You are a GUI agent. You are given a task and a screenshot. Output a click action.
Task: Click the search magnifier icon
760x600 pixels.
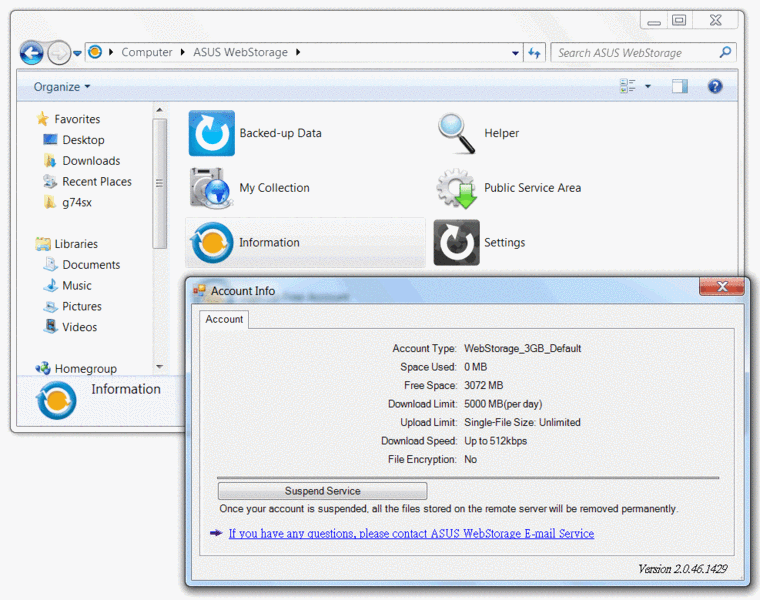725,52
